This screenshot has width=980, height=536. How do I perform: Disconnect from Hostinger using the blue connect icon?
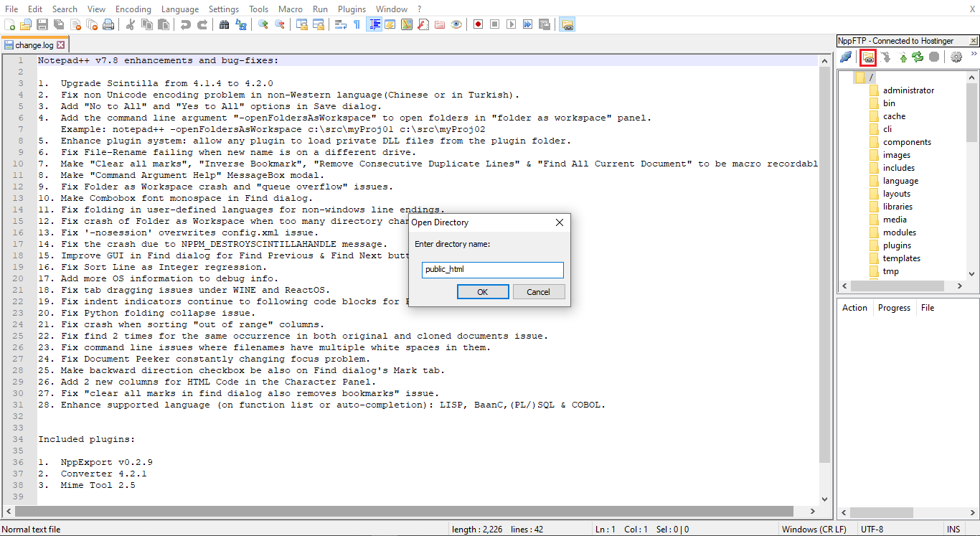846,57
